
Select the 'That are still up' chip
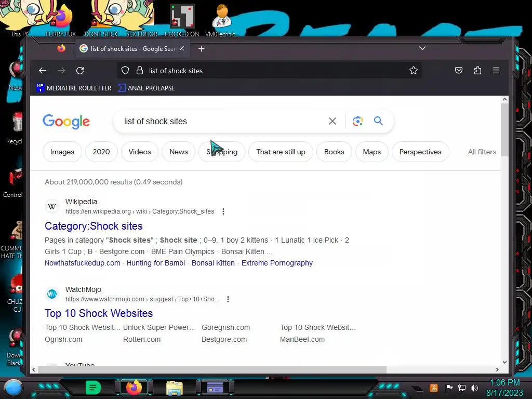coord(281,152)
